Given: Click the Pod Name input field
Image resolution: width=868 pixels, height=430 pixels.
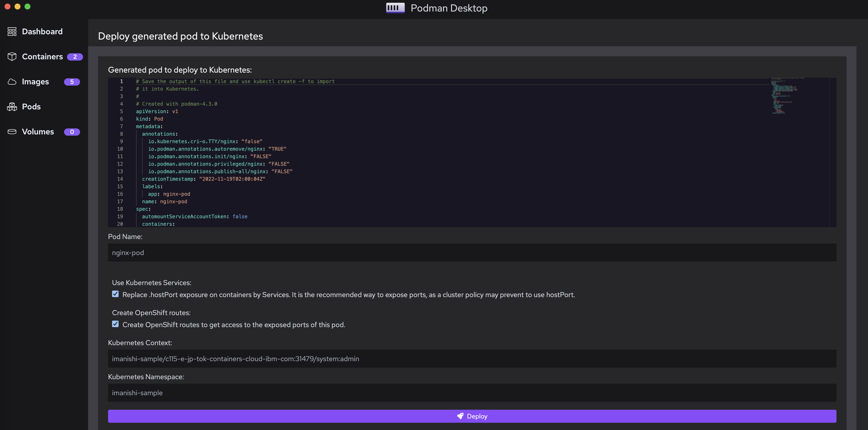Looking at the screenshot, I should tap(472, 253).
